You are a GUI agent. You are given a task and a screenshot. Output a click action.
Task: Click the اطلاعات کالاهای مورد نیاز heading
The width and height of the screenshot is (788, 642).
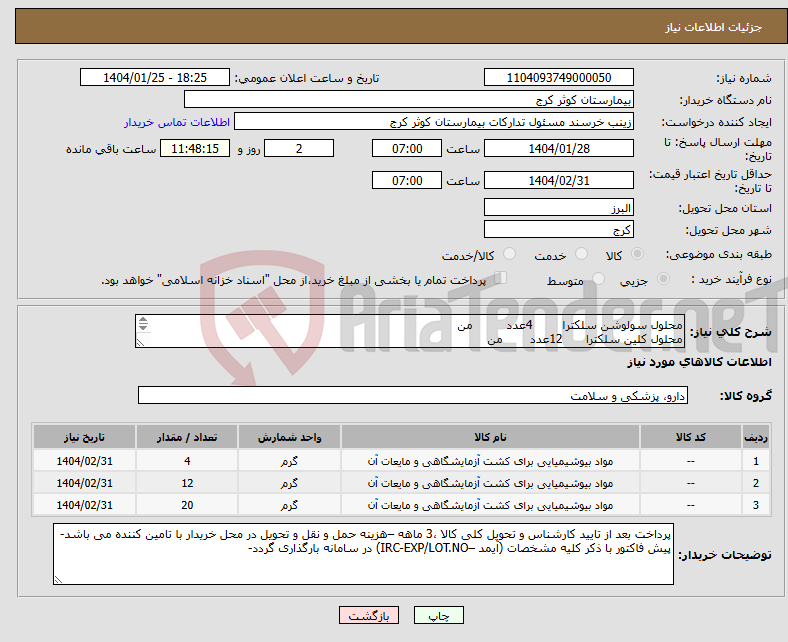[x=699, y=362]
